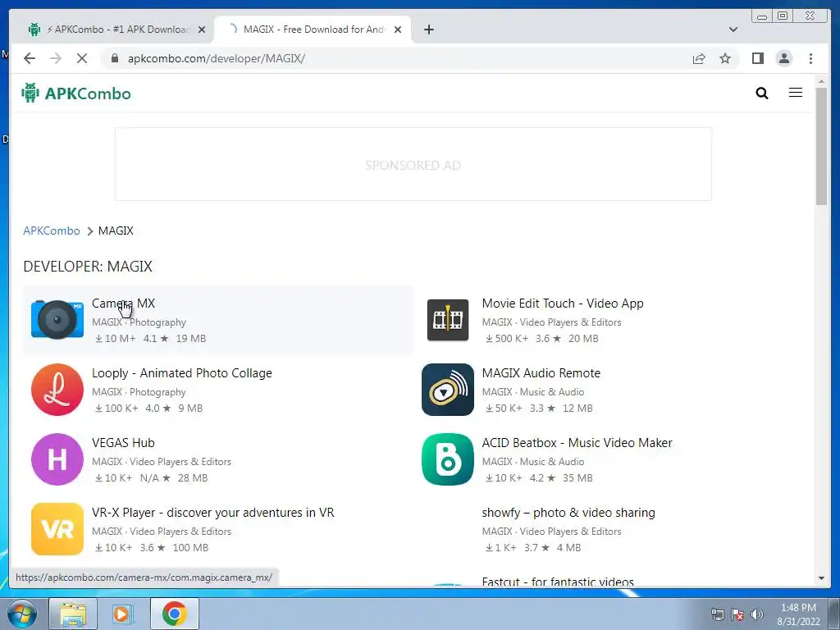
Task: Click the scrollbar down arrow
Action: [821, 578]
